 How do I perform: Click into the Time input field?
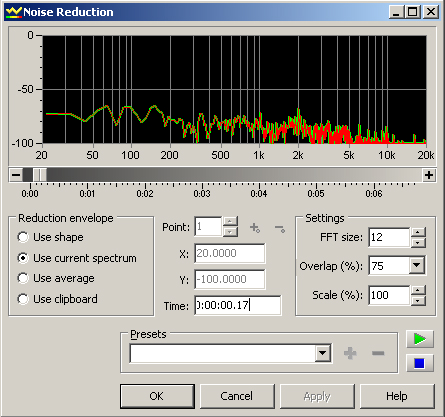(238, 305)
